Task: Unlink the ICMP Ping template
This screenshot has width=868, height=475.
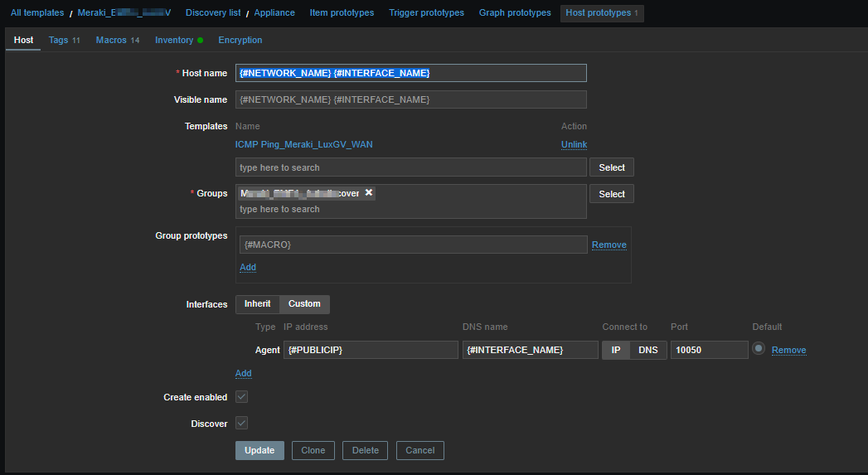Action: pos(574,144)
